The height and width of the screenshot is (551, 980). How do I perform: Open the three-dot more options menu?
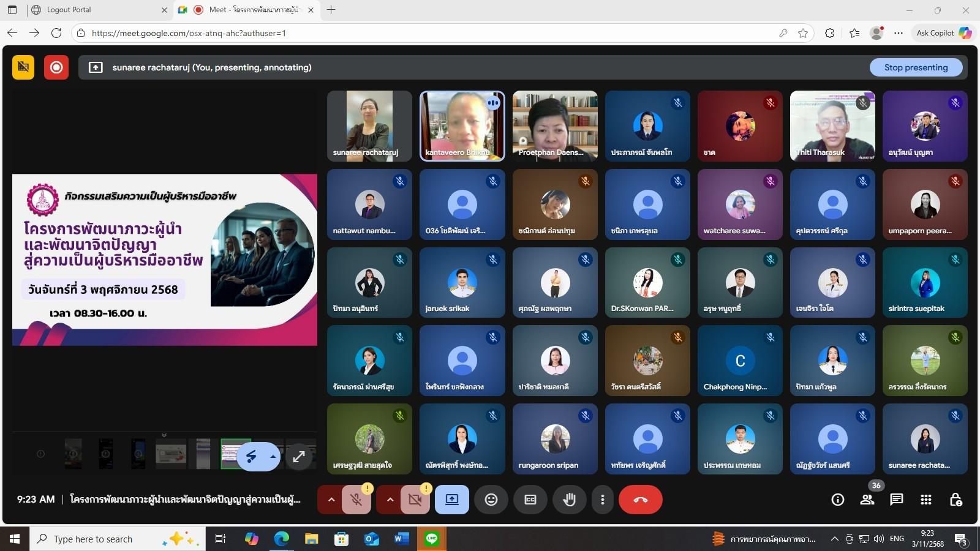[603, 500]
